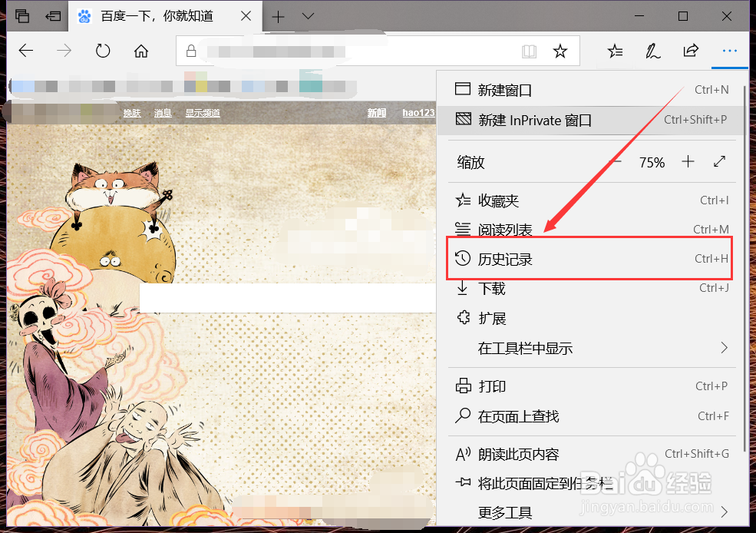This screenshot has height=533, width=756.
Task: Click the 换肤 link
Action: point(131,113)
